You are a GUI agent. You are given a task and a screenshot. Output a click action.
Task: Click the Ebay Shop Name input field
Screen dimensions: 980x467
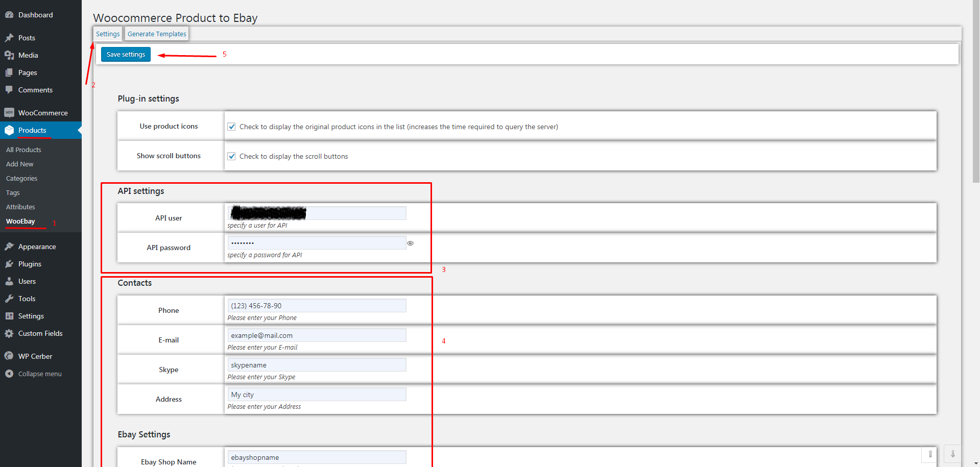pos(317,457)
